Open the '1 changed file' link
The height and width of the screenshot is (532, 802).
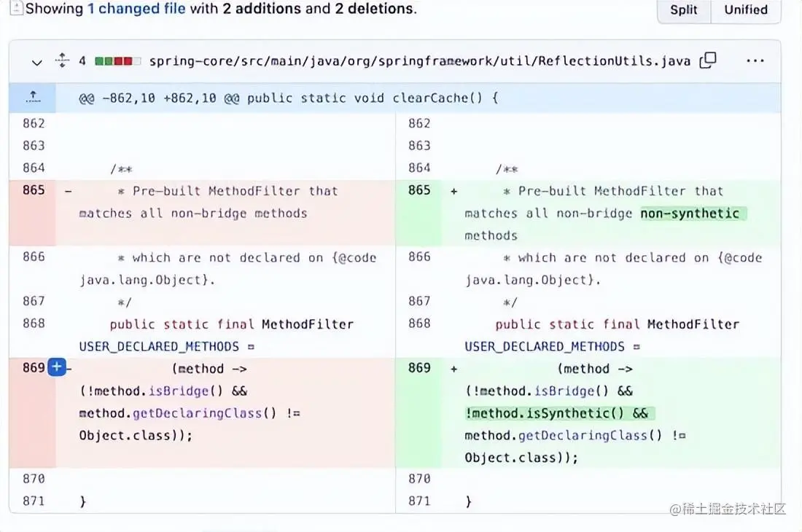(136, 9)
